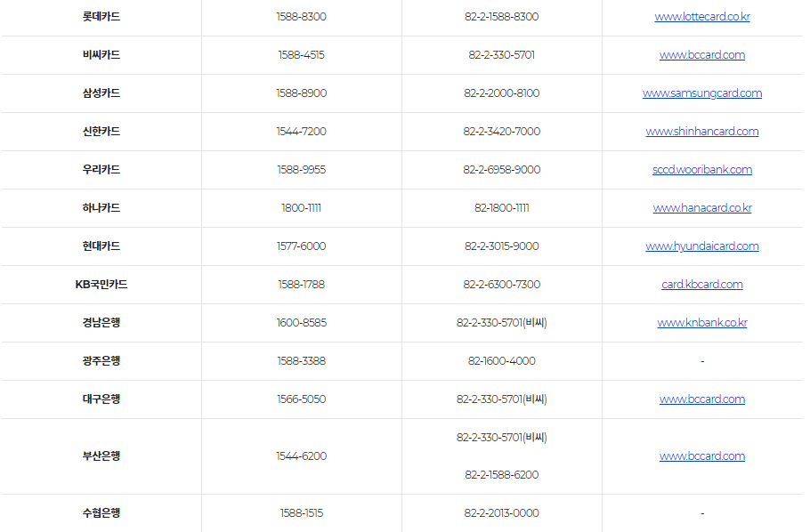Select overseas number 82-2-1588-6200
The height and width of the screenshot is (532, 810).
502,475
